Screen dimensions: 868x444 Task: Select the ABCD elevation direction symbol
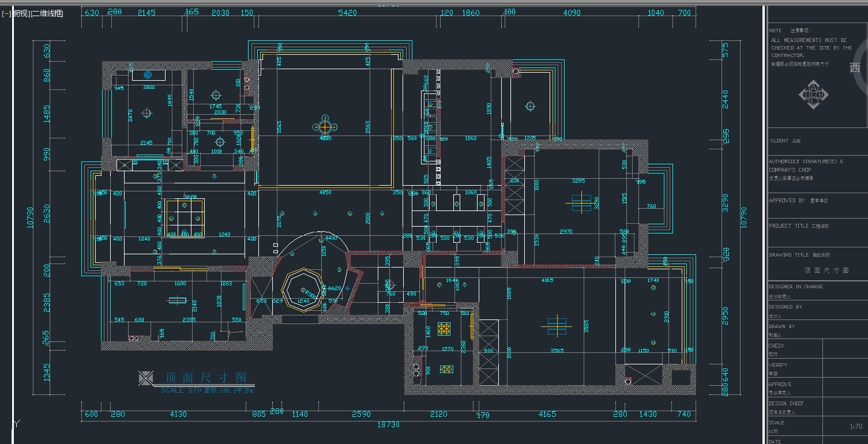click(814, 96)
